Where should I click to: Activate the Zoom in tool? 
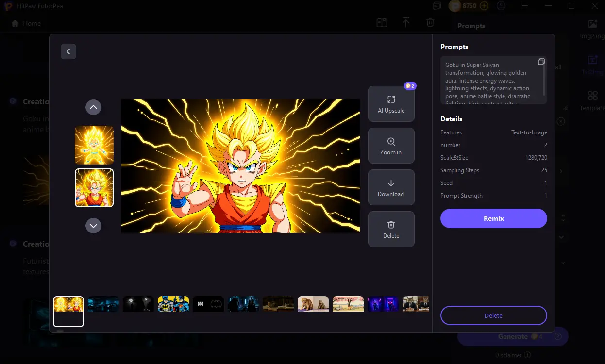(x=391, y=145)
